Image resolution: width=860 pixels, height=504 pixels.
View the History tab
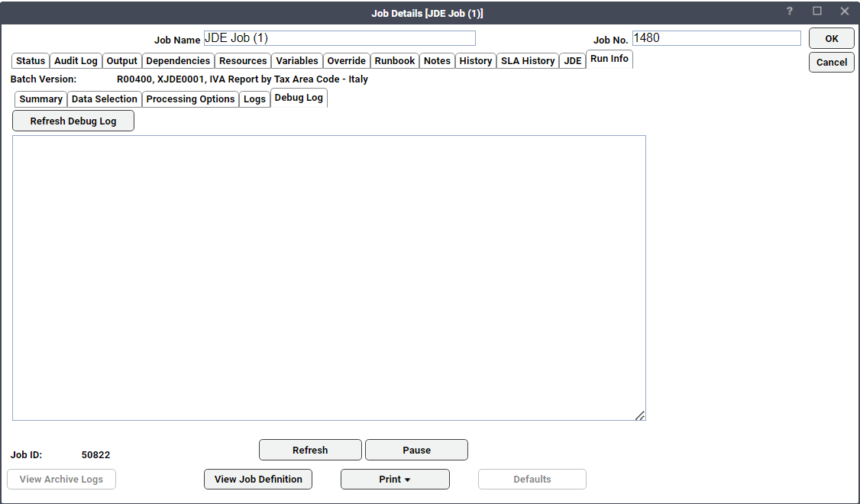[476, 61]
